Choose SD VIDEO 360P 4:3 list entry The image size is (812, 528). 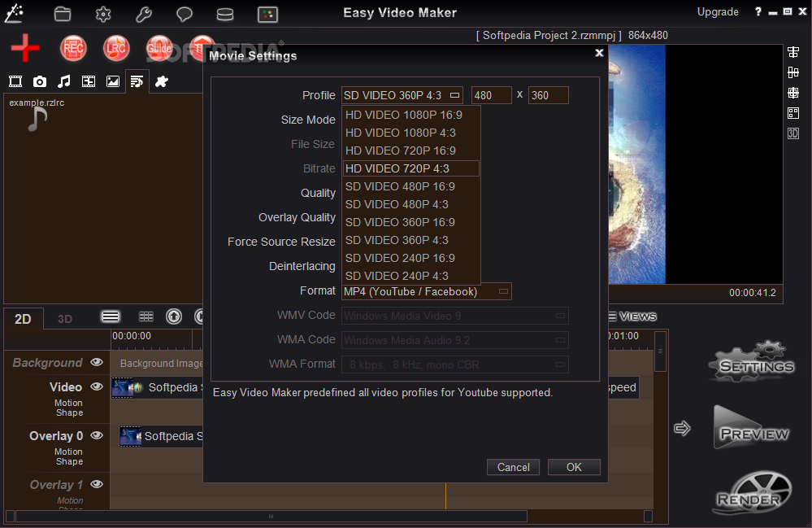click(410, 240)
